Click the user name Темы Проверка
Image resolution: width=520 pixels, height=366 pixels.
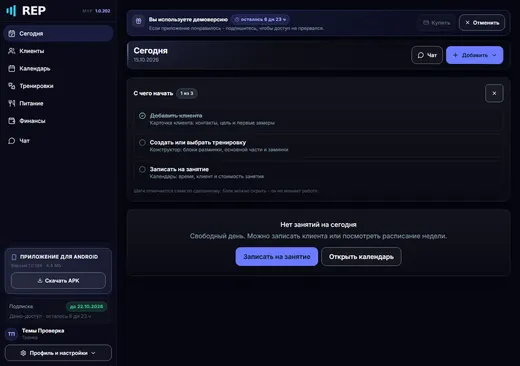coord(43,331)
